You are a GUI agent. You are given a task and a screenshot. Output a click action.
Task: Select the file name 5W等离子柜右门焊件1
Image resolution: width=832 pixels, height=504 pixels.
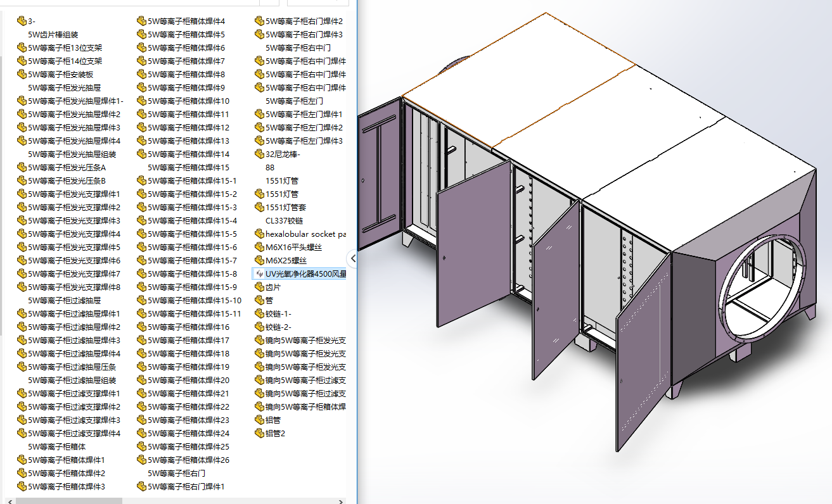186,486
